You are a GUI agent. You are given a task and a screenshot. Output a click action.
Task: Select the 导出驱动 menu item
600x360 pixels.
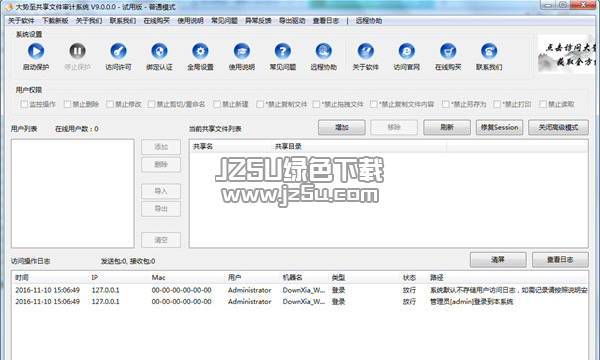coord(292,21)
